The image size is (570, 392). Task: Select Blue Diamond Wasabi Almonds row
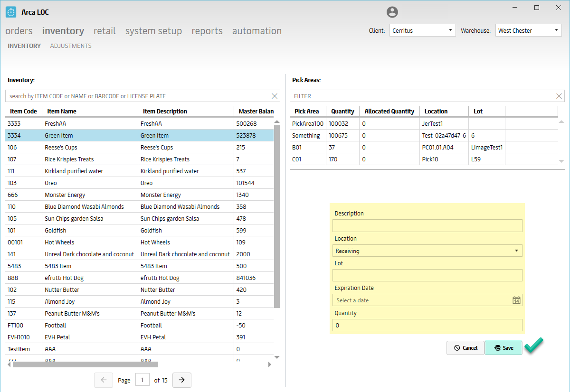point(140,206)
